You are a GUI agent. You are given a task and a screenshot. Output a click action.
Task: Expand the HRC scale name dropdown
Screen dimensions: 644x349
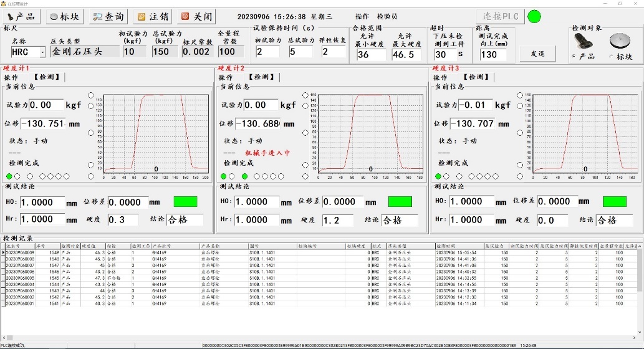tap(42, 52)
